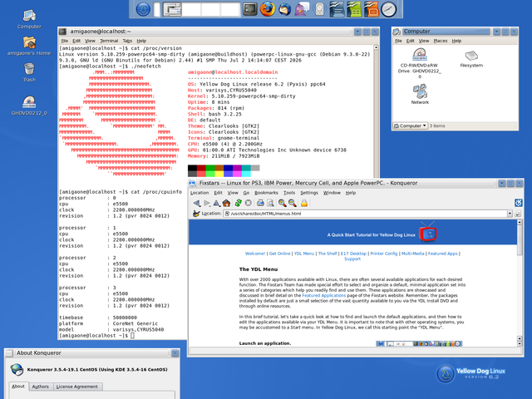Screen dimensions: 532x399
Task: Print the page from Konqueror toolbar
Action: (260, 203)
